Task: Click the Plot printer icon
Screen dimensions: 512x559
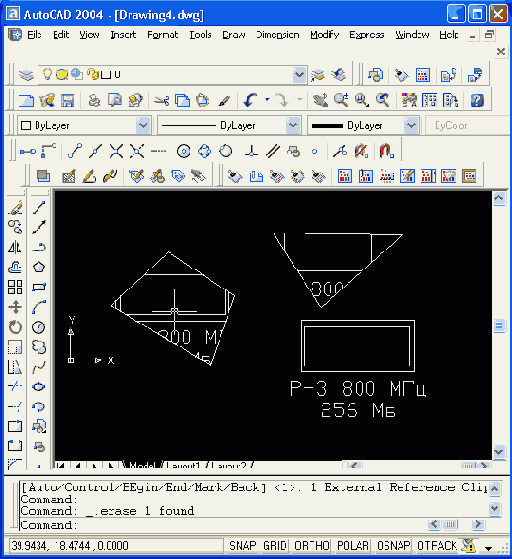Action: [94, 101]
